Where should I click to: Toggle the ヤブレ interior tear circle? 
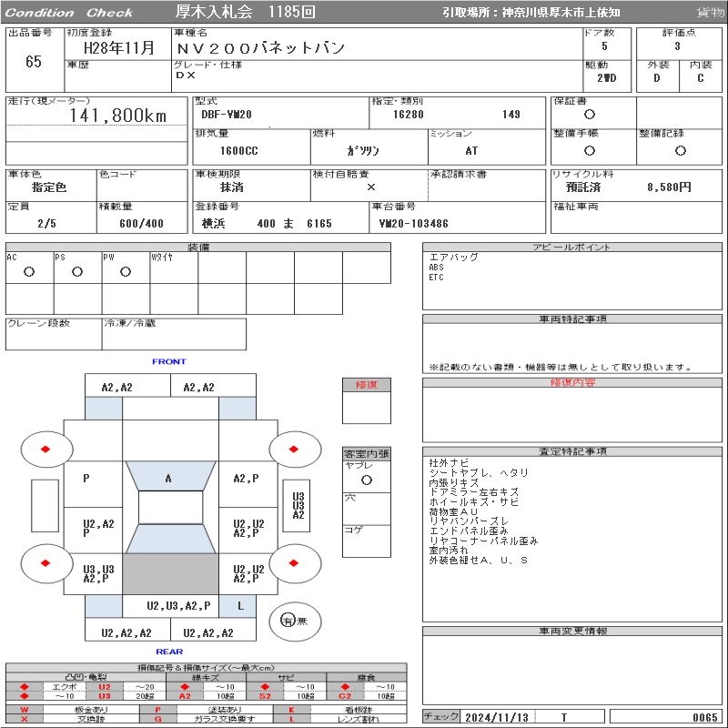tap(366, 479)
